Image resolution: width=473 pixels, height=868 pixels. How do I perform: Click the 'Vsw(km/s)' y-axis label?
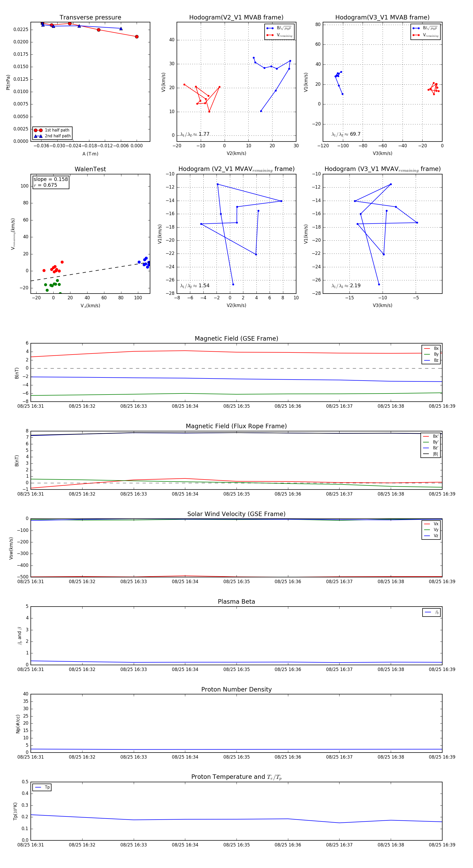tap(11, 548)
